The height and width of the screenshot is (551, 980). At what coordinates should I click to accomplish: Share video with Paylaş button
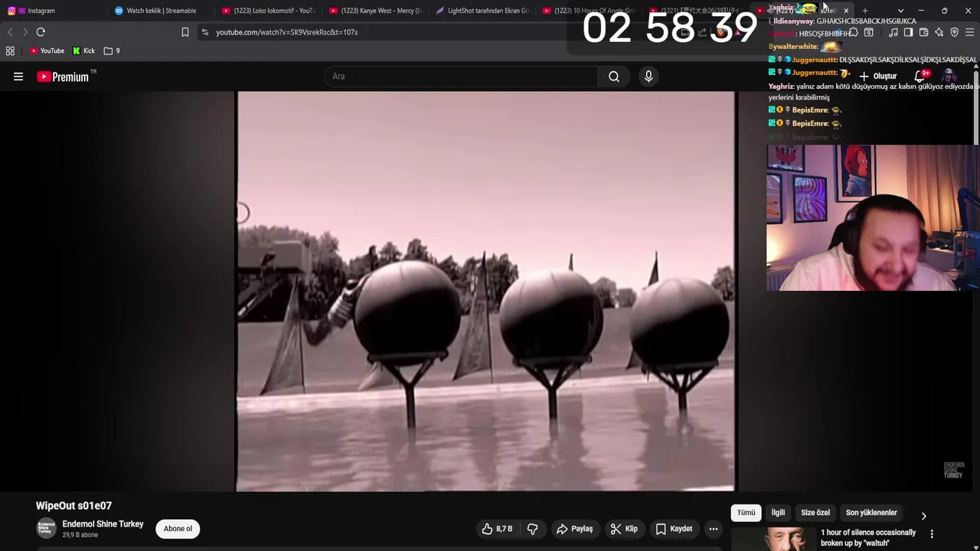[574, 529]
